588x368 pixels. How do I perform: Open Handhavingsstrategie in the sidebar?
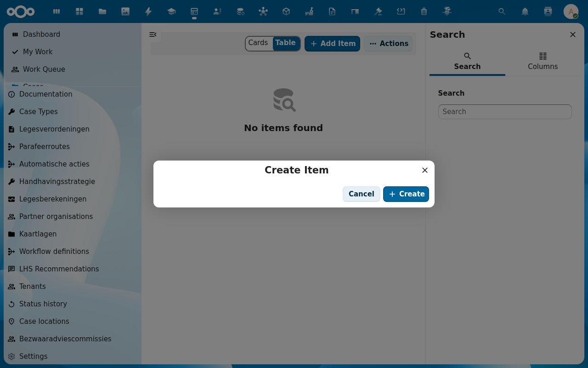(x=73, y=182)
